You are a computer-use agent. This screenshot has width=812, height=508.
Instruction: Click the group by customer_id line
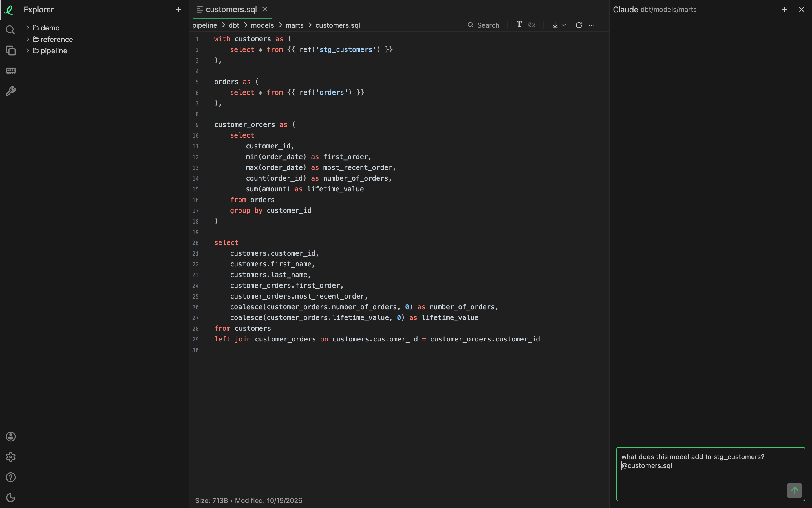coord(270,210)
